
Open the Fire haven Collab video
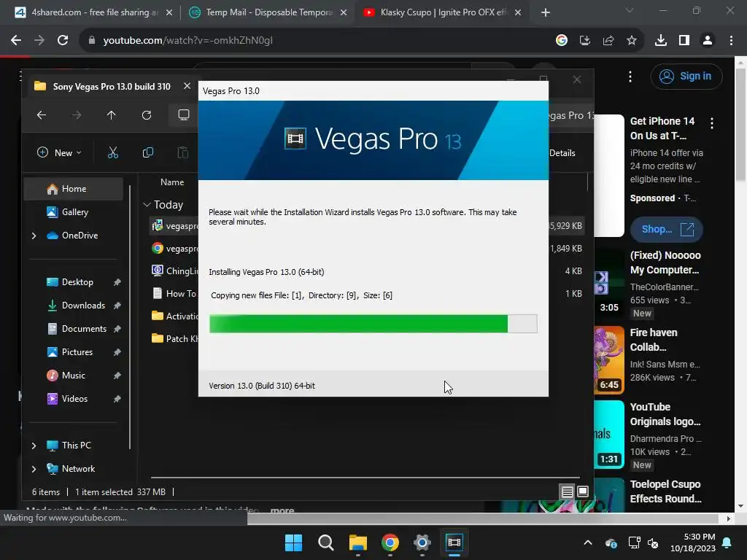pos(653,340)
